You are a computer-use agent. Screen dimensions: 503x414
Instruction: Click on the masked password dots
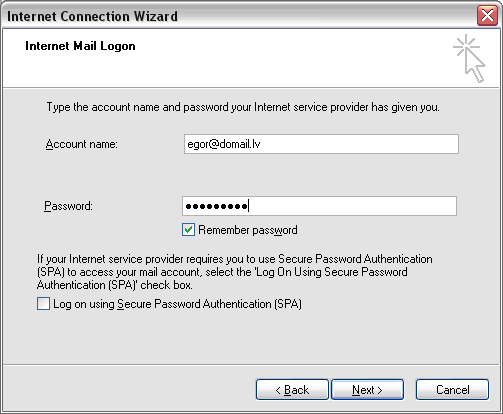click(x=217, y=206)
